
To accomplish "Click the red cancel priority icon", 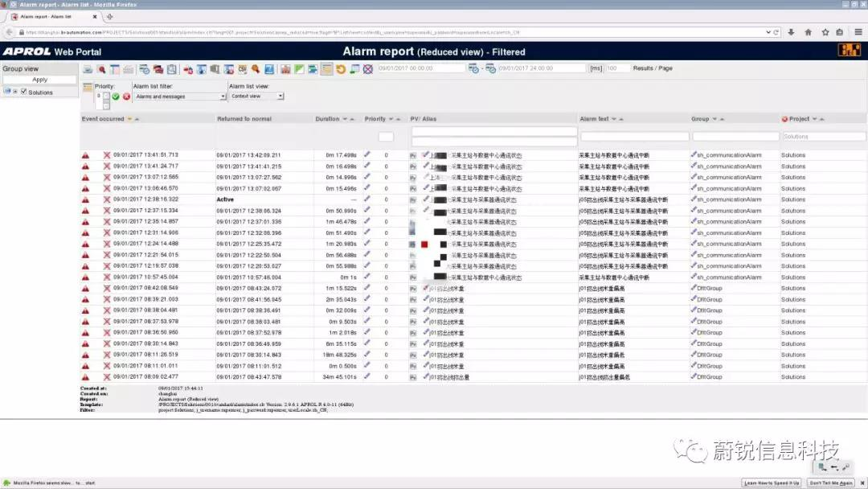I will coord(126,97).
